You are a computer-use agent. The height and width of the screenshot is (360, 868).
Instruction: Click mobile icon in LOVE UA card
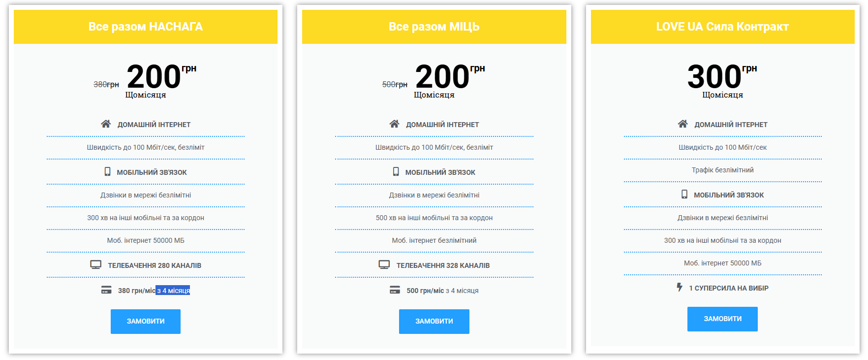[684, 195]
